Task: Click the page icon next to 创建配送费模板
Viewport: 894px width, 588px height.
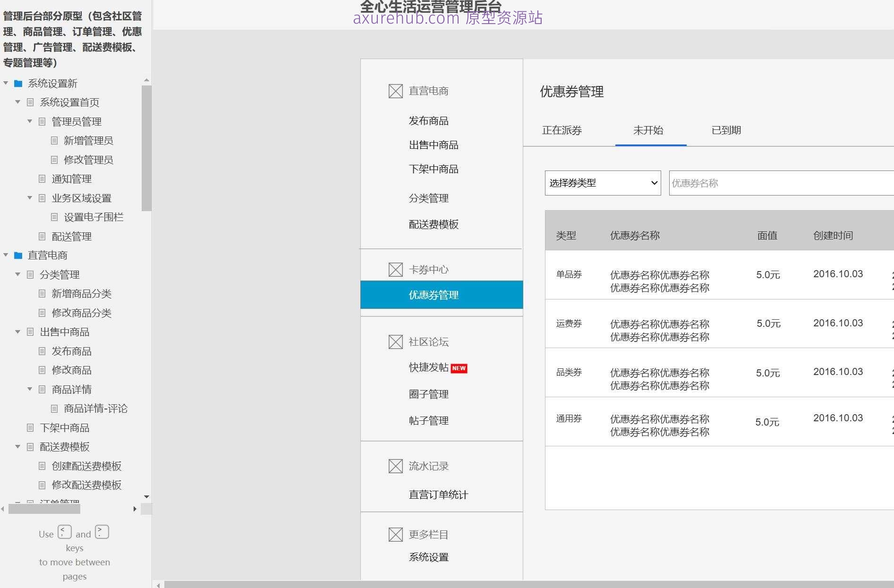Action: click(42, 466)
